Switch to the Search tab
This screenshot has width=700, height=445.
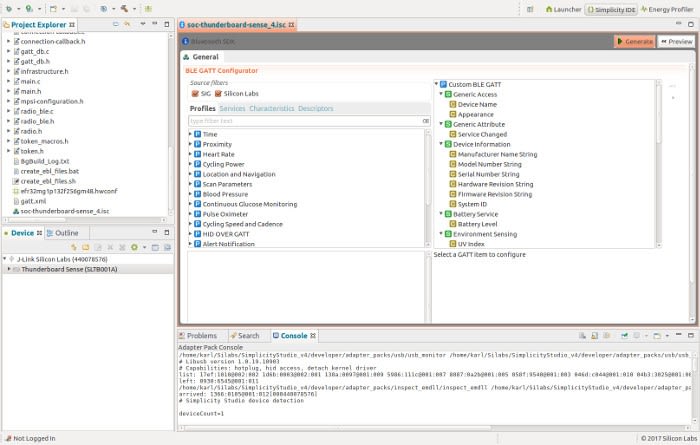pos(245,336)
